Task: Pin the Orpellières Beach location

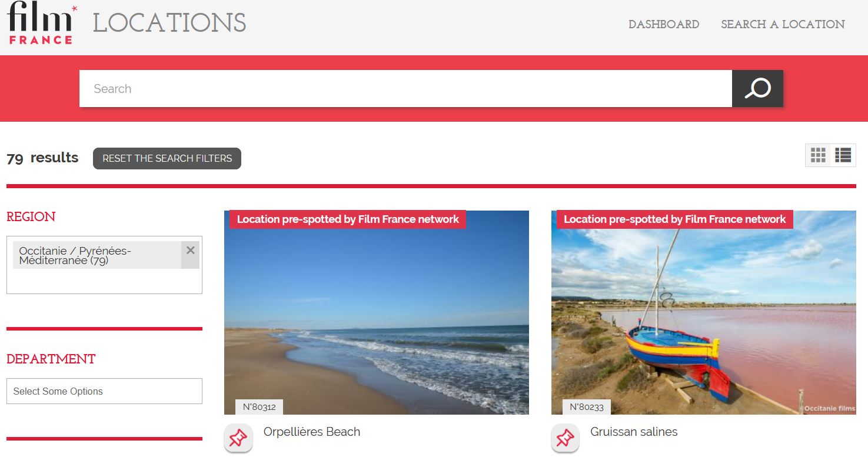Action: (x=238, y=439)
